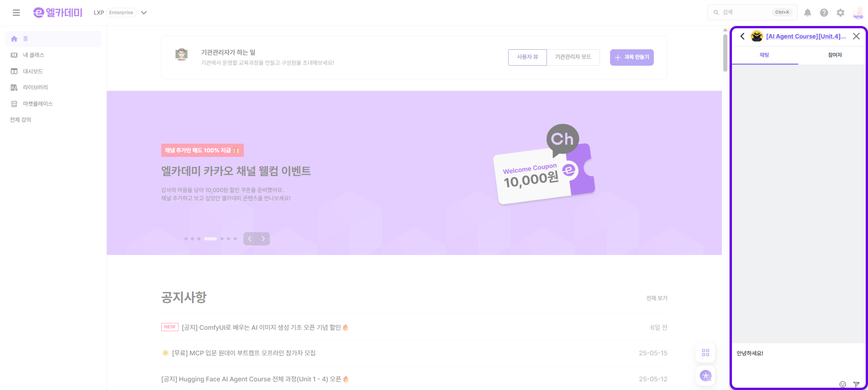Viewport: 868px width, 390px height.
Task: Click the 과목 만들기 button
Action: pyautogui.click(x=632, y=57)
